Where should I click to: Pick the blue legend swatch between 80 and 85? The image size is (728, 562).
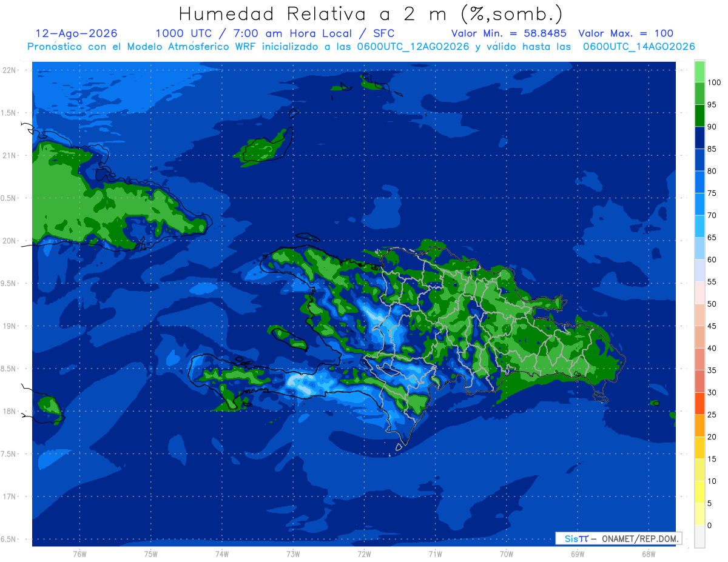point(699,160)
